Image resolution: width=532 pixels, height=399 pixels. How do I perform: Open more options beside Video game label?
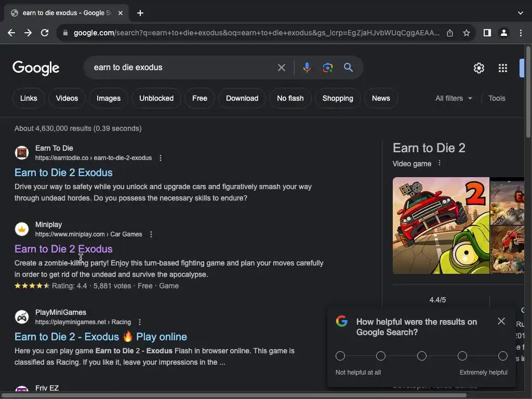point(440,163)
